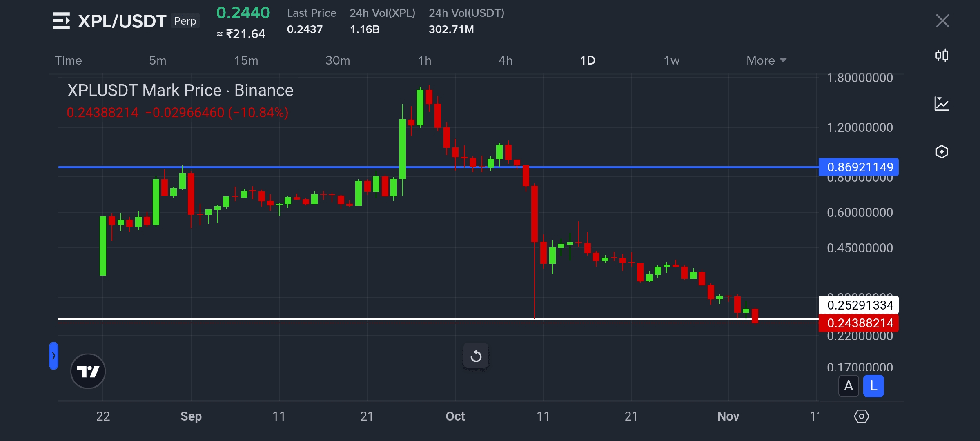Select the 4h interval tab
The image size is (980, 441).
coord(506,60)
